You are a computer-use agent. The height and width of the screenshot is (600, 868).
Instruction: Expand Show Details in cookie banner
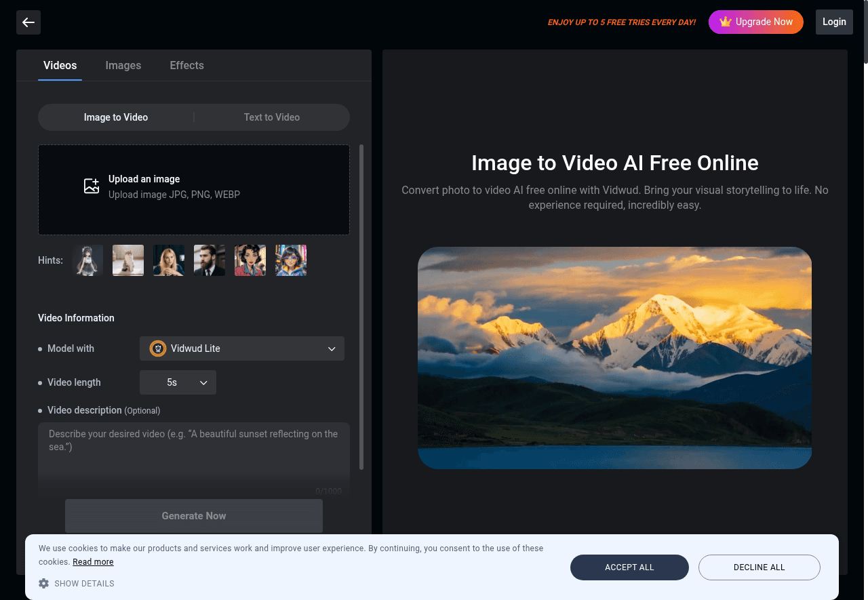84,584
